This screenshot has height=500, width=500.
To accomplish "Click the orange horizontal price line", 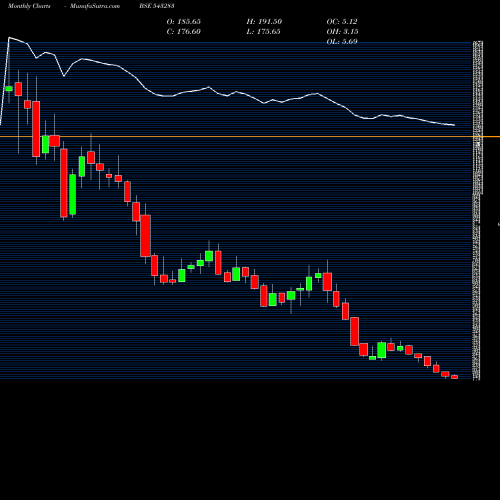I will [x=250, y=137].
